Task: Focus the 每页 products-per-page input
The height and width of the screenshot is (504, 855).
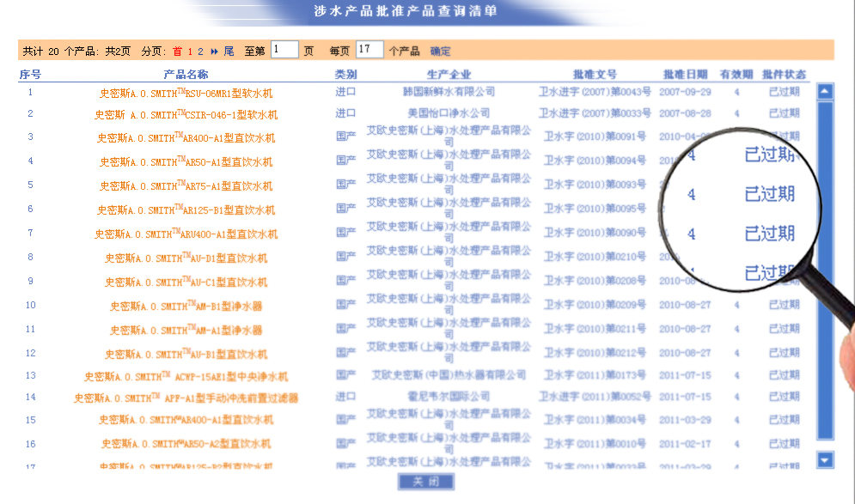Action: 369,50
